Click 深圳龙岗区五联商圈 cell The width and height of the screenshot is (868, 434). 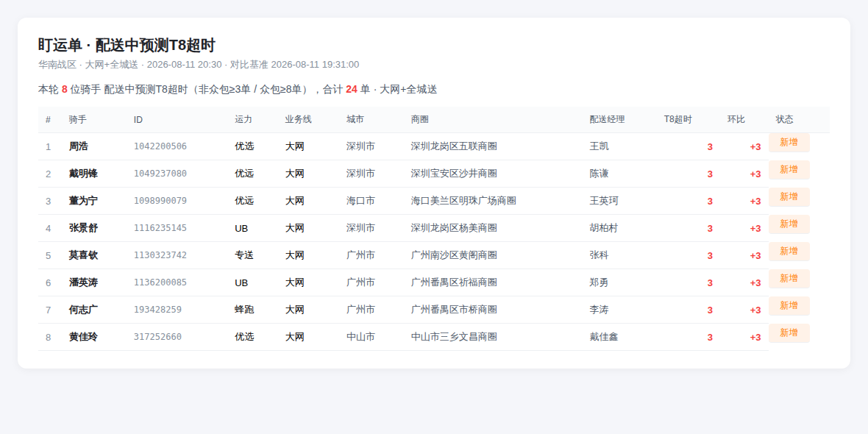click(454, 146)
